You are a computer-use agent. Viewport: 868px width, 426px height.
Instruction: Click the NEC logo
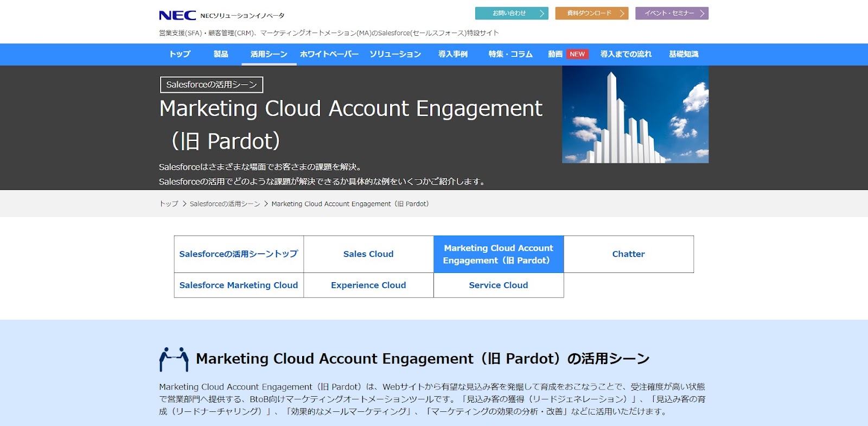click(177, 15)
